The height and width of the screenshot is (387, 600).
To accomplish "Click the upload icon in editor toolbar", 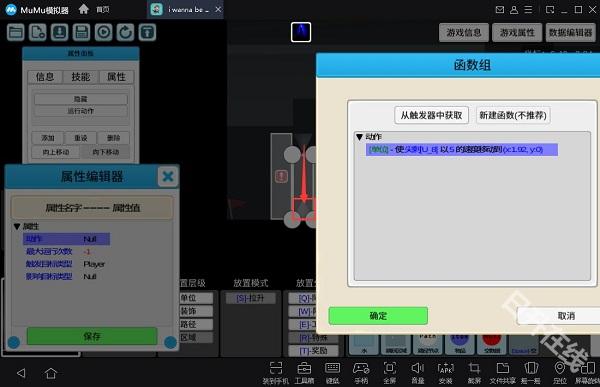I will click(x=147, y=32).
